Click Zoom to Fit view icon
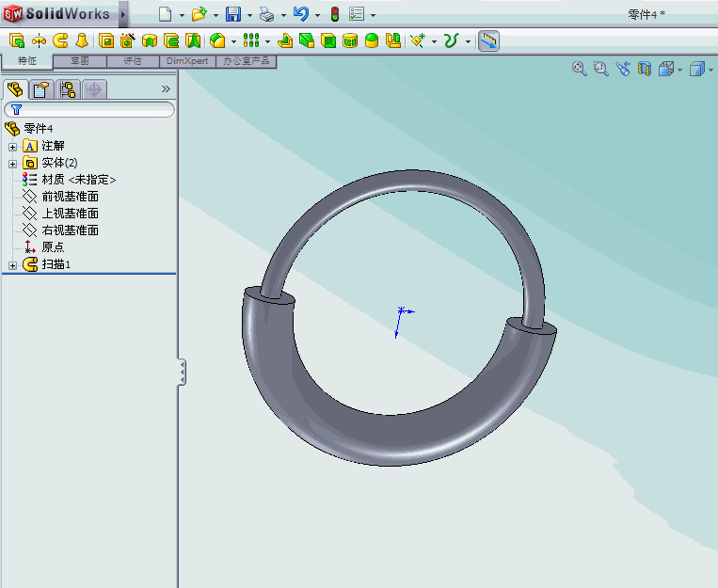718x588 pixels. 580,69
